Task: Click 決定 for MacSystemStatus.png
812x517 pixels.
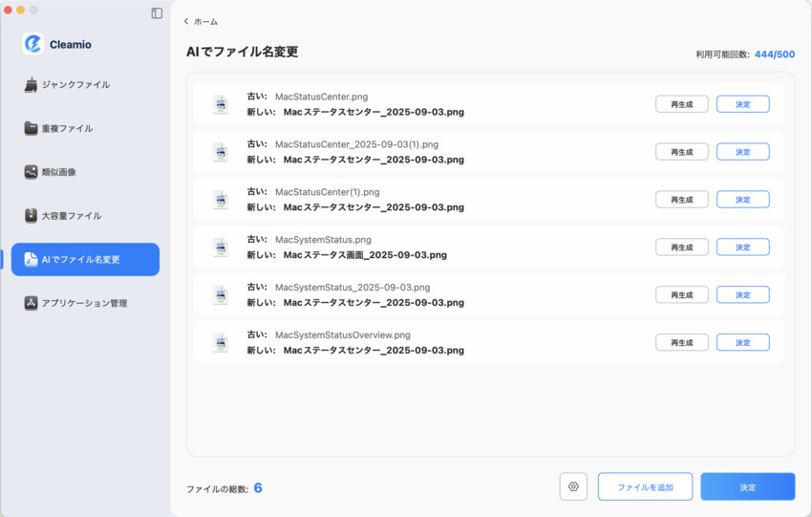Action: tap(742, 248)
